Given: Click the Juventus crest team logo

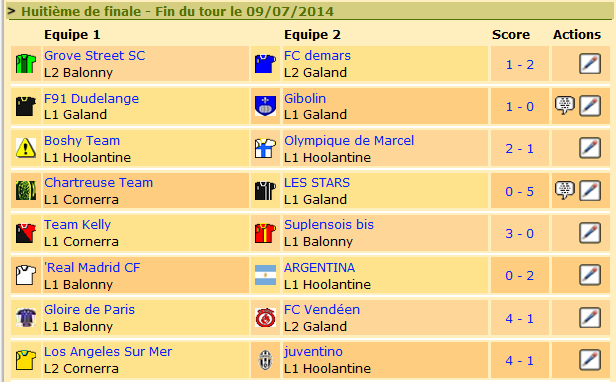Looking at the screenshot, I should click(x=265, y=360).
